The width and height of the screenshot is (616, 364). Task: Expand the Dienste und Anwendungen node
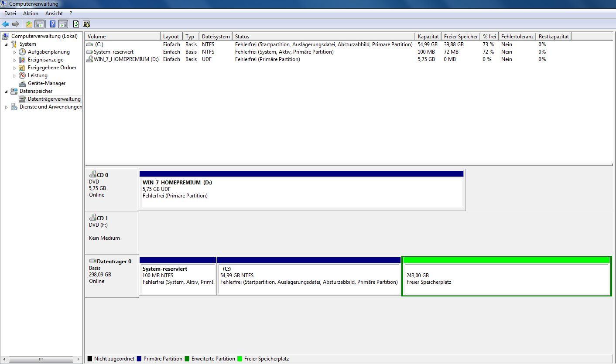(6, 107)
